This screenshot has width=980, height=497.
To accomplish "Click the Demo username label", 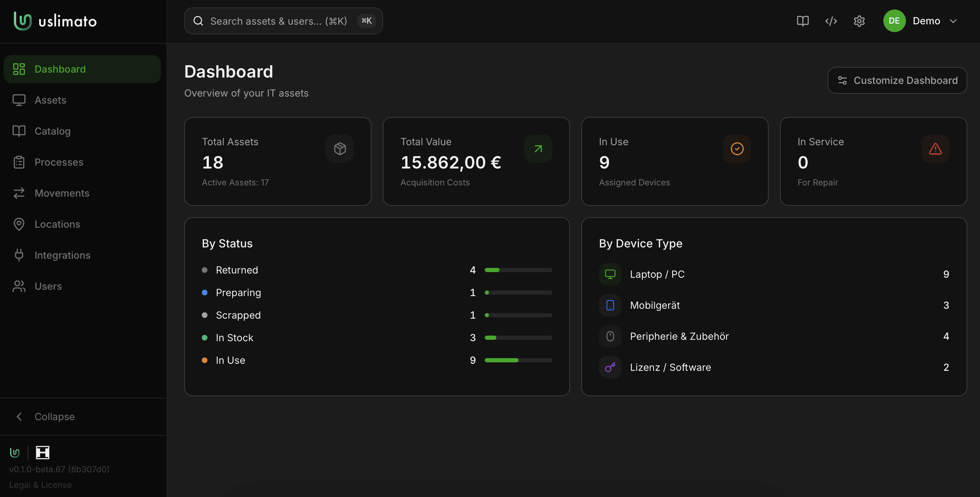I will [926, 21].
